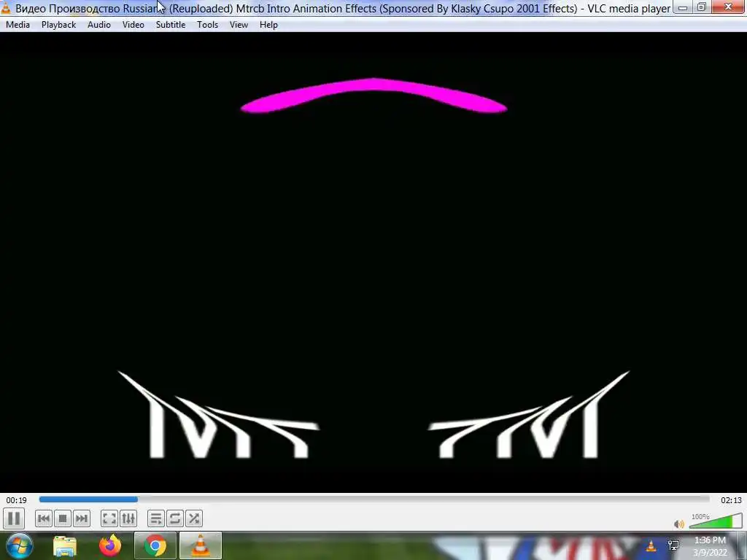Go to previous media in playlist
747x560 pixels.
pos(43,518)
